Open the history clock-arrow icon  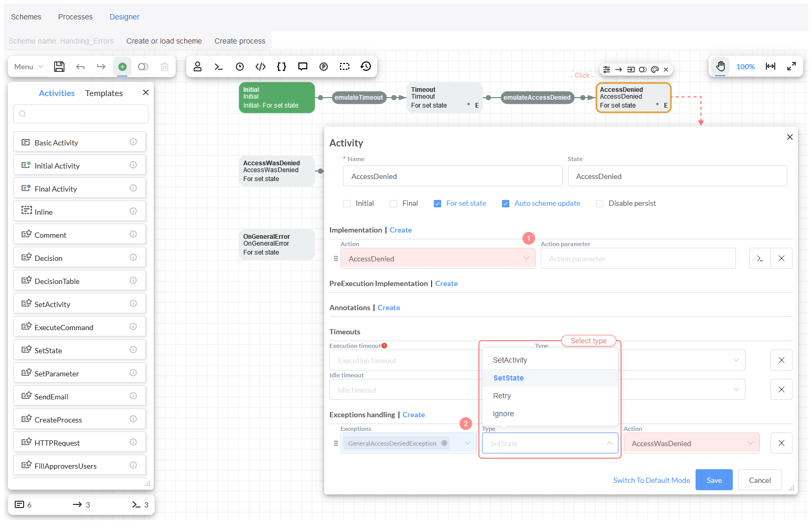point(366,66)
